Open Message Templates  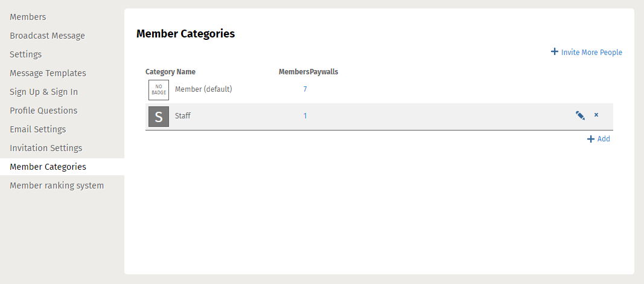[48, 73]
